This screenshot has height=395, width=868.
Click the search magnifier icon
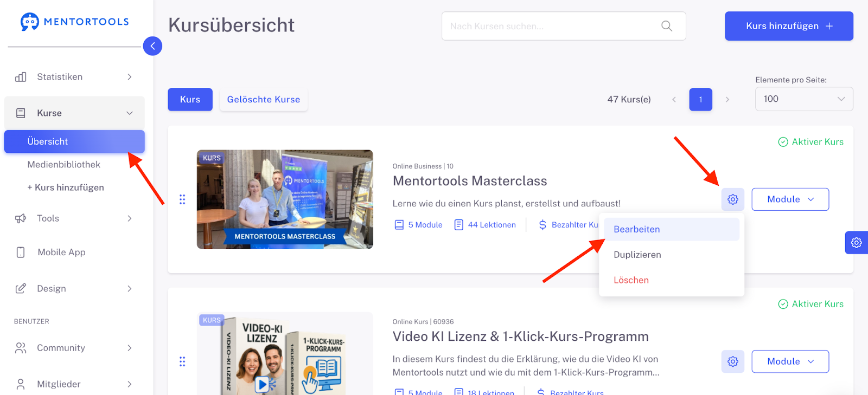[x=667, y=26]
